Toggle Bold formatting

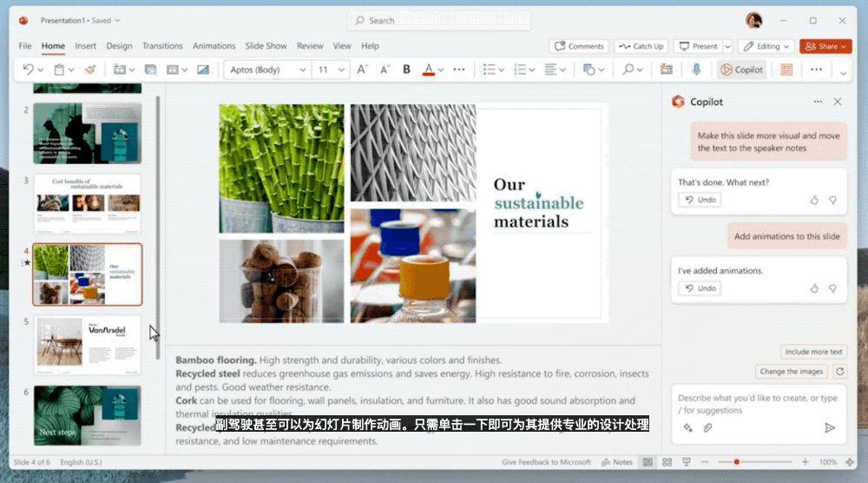406,69
